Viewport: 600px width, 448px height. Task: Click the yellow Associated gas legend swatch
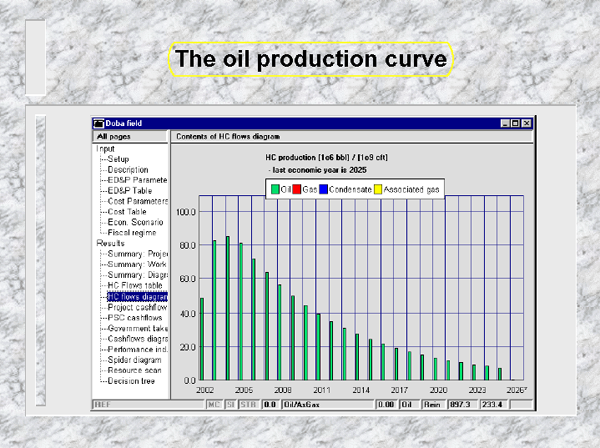tap(378, 189)
